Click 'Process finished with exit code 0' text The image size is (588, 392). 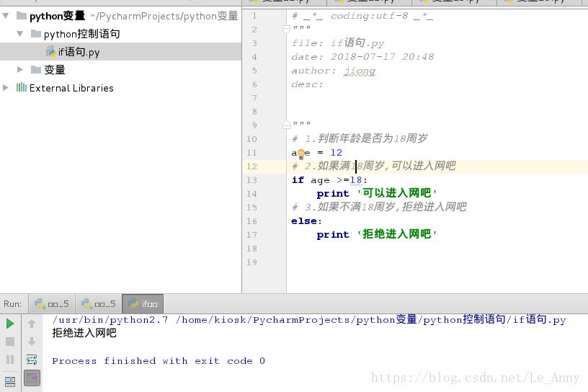(x=159, y=361)
